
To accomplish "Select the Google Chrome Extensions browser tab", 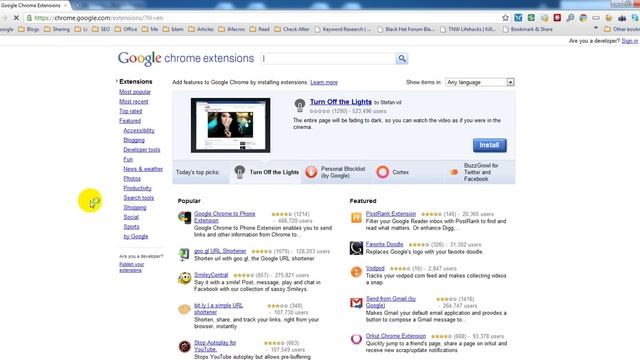I will point(34,5).
